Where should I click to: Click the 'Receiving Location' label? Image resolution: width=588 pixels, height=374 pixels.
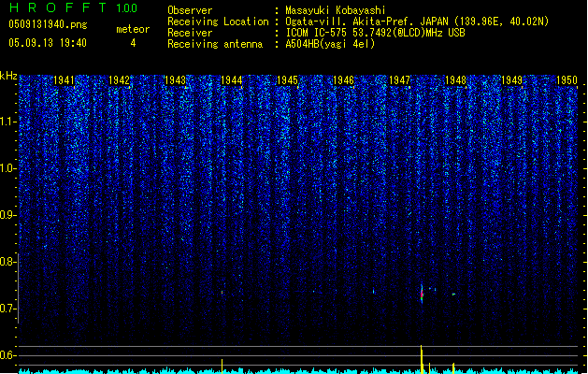[218, 22]
